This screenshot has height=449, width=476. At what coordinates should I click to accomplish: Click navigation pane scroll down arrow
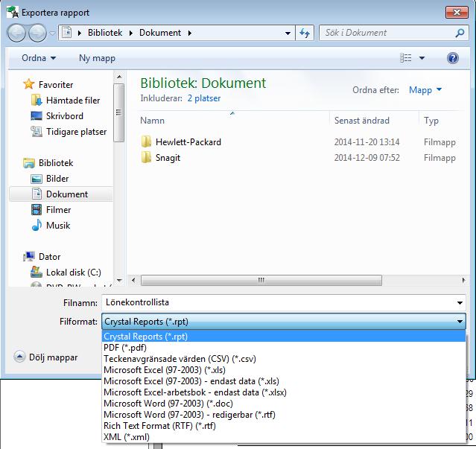[x=119, y=280]
